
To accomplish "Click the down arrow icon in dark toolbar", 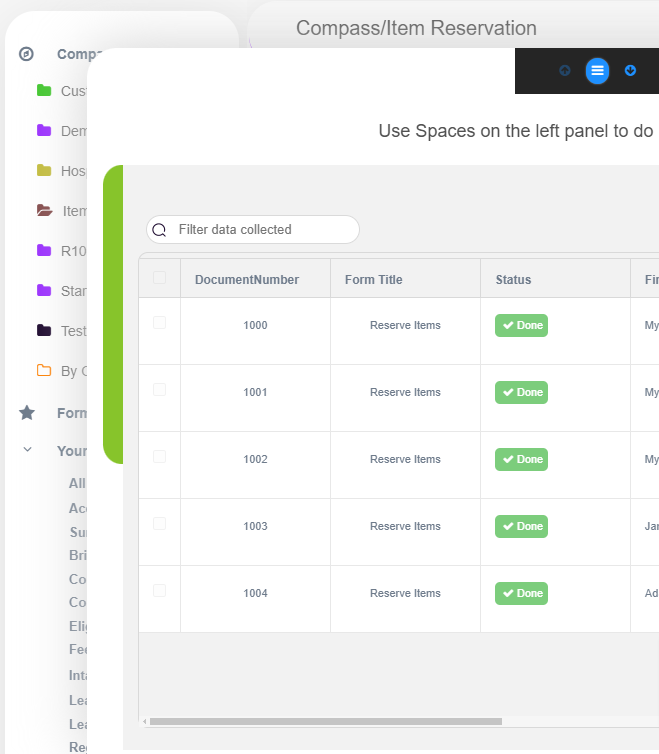I will tap(630, 70).
